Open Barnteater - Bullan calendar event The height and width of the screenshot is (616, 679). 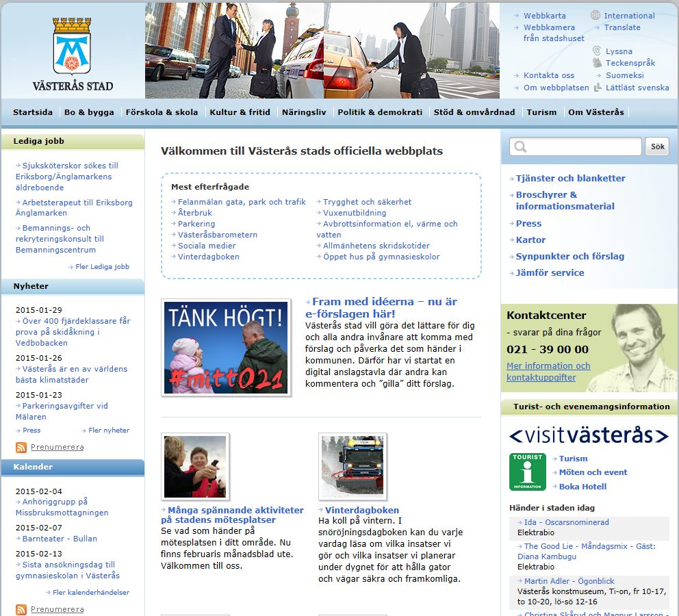tap(60, 539)
